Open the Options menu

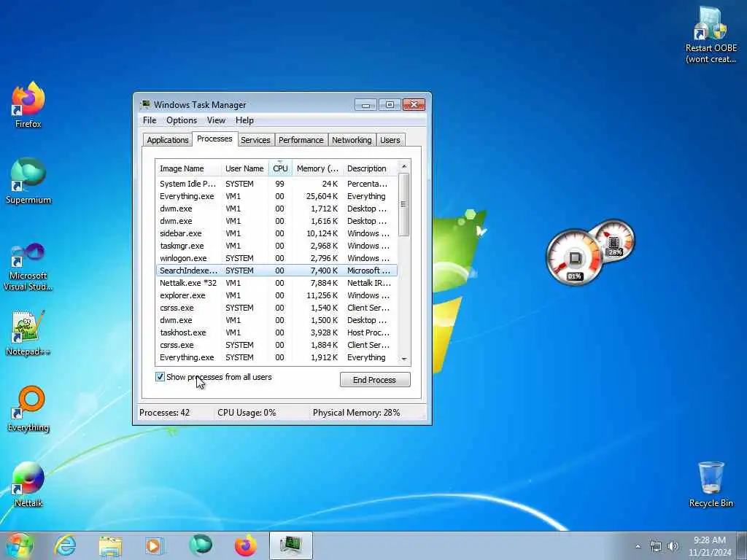click(x=182, y=120)
